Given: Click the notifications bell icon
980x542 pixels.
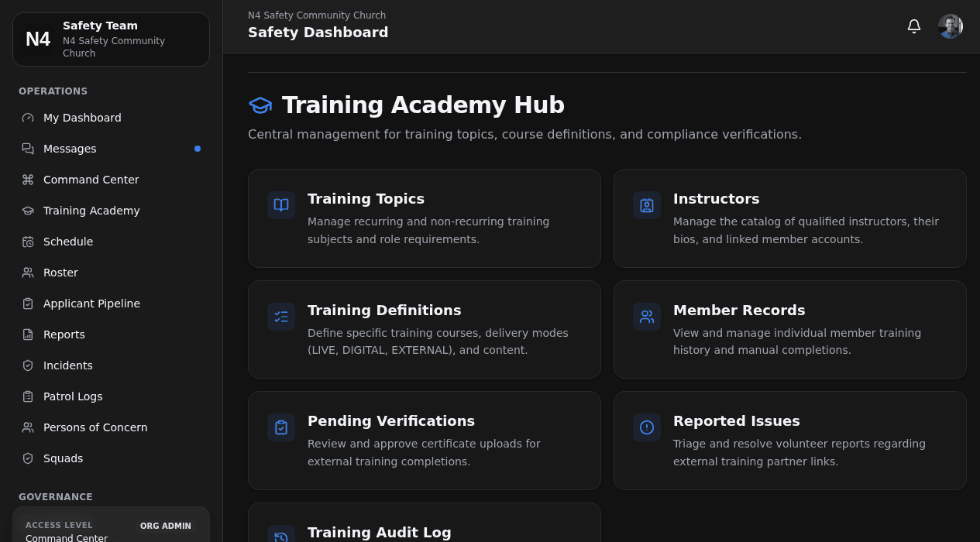Looking at the screenshot, I should click(x=914, y=26).
